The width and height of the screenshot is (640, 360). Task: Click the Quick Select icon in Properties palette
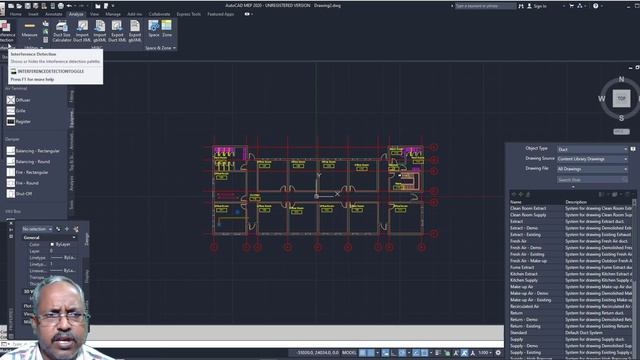[76, 229]
